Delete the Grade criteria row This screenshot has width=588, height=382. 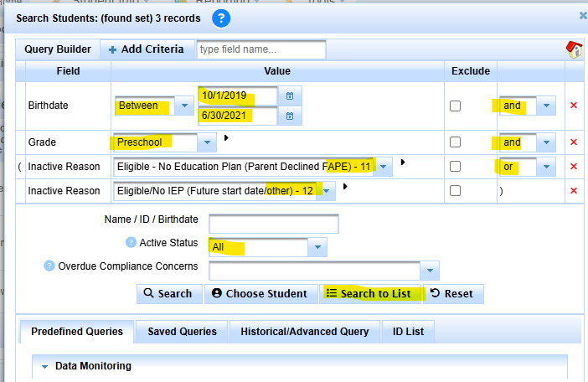click(574, 142)
